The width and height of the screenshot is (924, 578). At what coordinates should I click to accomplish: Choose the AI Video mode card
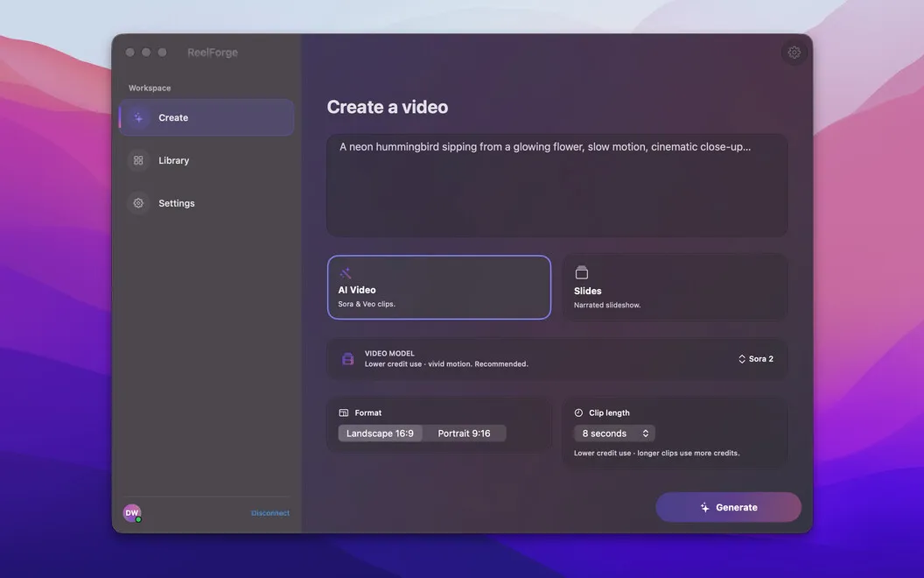pos(439,287)
